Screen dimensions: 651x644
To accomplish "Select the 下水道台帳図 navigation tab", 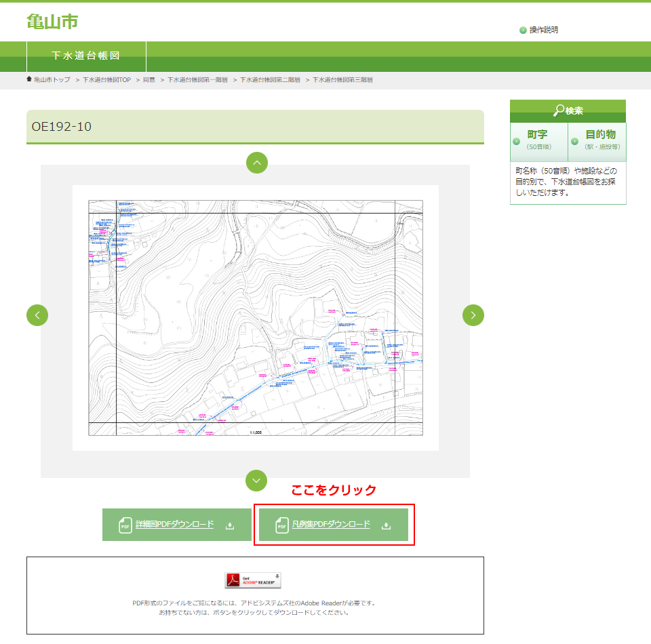I will click(x=86, y=56).
